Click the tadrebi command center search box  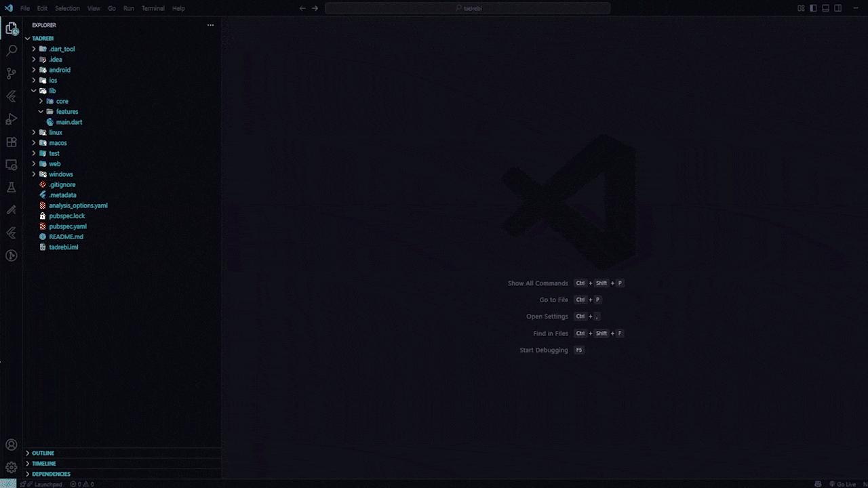[468, 8]
